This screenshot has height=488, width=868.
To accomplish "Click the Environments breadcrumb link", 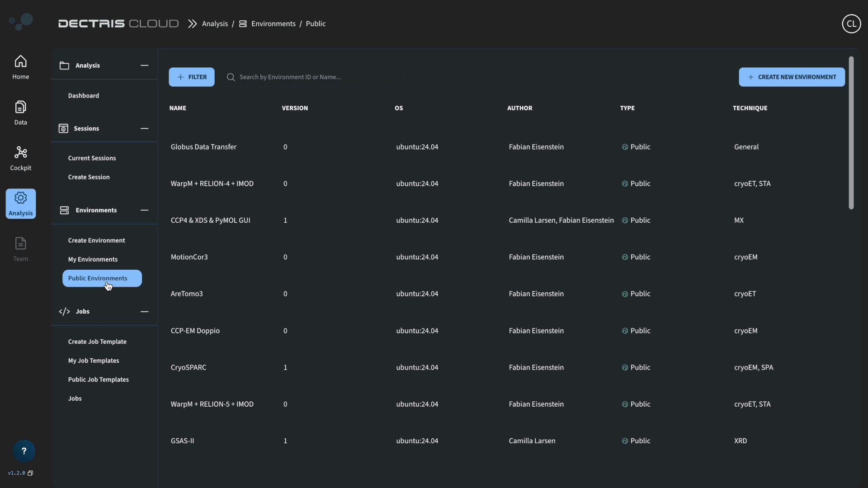I will coord(273,23).
